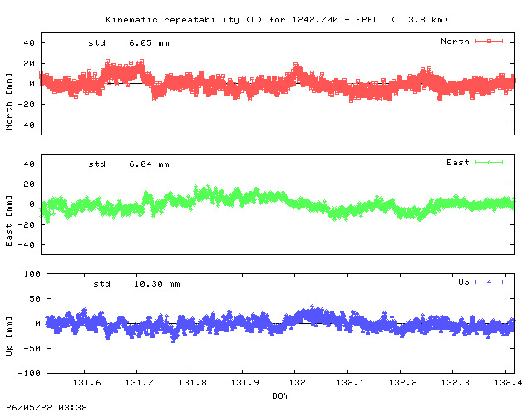Screen dimensions: 532x412
Task: Click the 'Up [mm]' axis label
Action: (9, 336)
